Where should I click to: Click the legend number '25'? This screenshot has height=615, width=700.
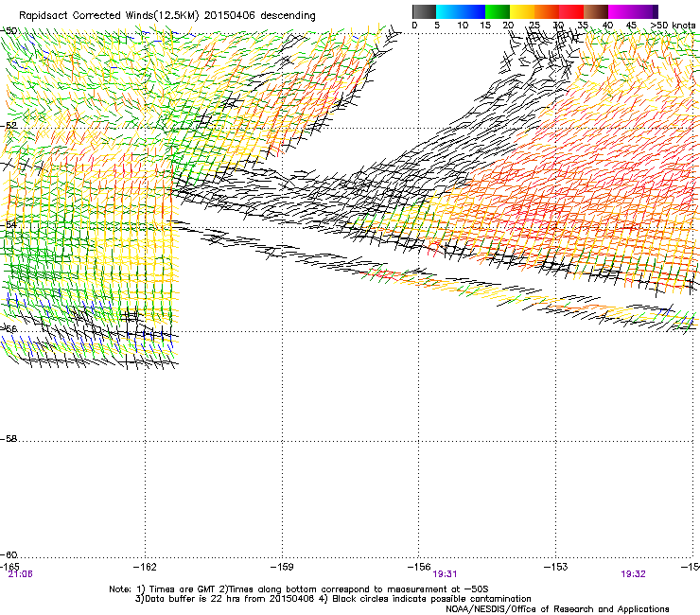point(534,26)
